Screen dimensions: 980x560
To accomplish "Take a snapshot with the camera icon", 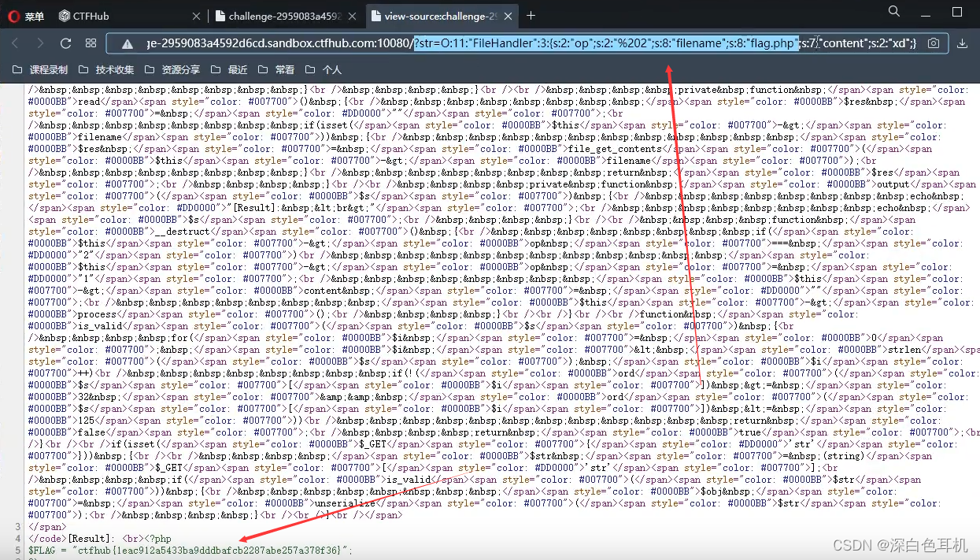I will coord(933,43).
